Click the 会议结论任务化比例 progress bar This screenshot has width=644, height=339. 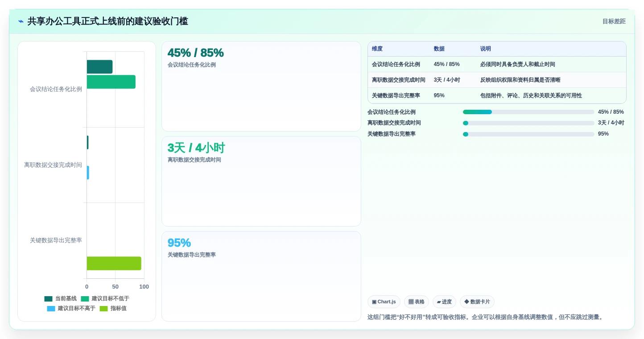528,112
